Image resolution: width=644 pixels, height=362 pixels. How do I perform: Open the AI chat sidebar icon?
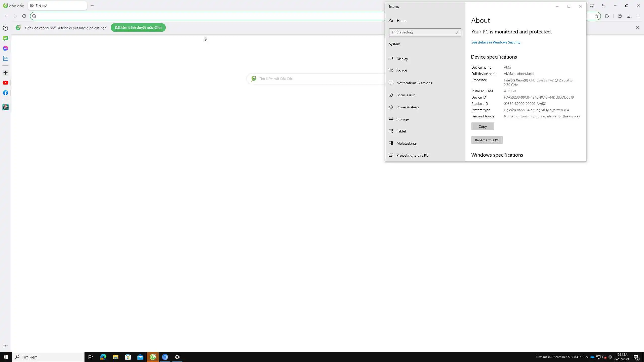tap(6, 38)
